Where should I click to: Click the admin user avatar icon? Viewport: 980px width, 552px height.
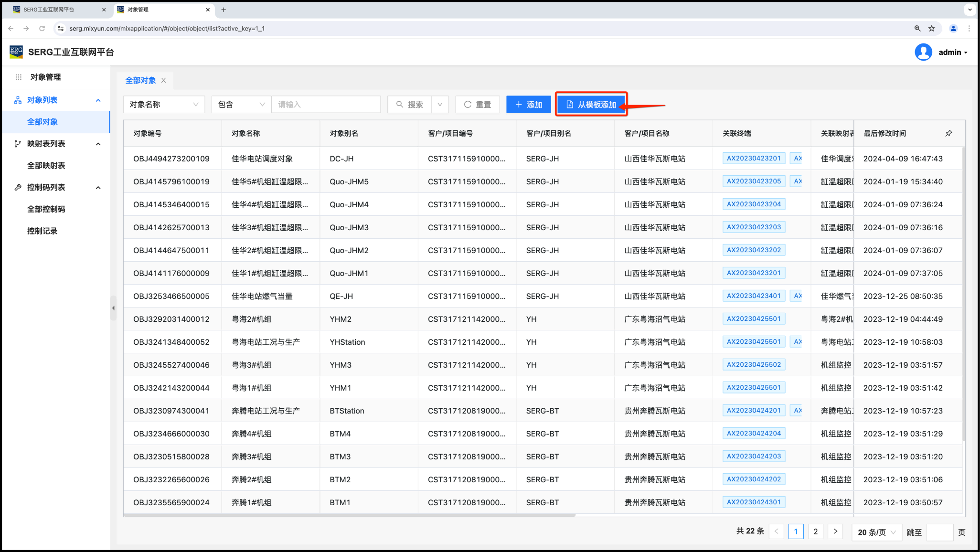tap(923, 52)
